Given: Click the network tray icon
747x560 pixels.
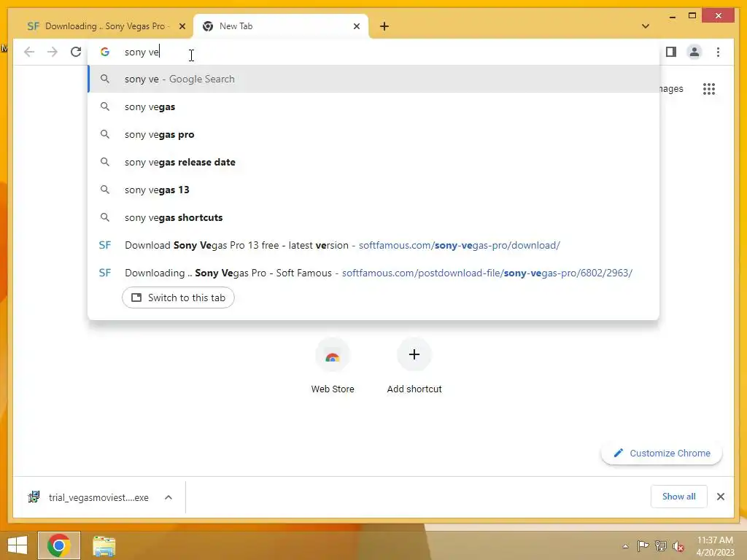Looking at the screenshot, I should coord(661,545).
